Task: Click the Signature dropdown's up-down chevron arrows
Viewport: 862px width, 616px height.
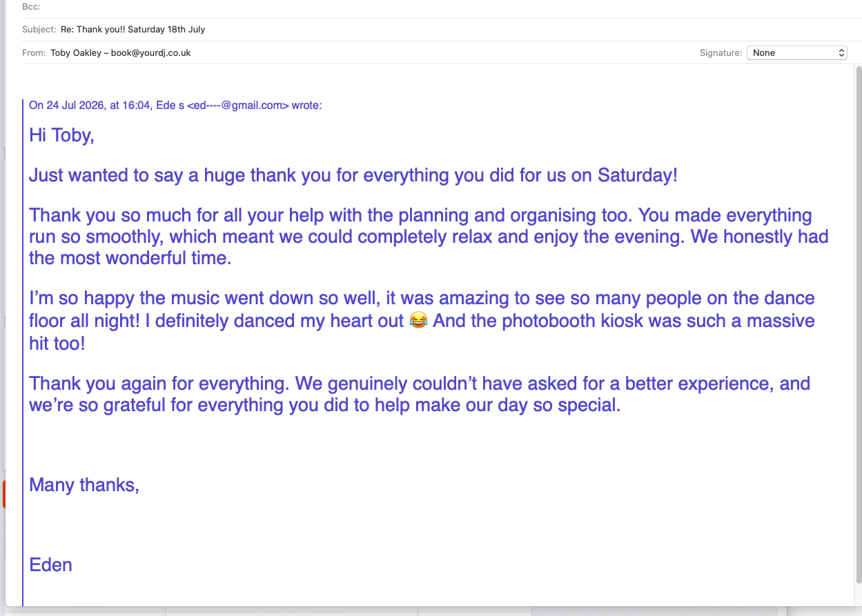Action: click(x=841, y=52)
